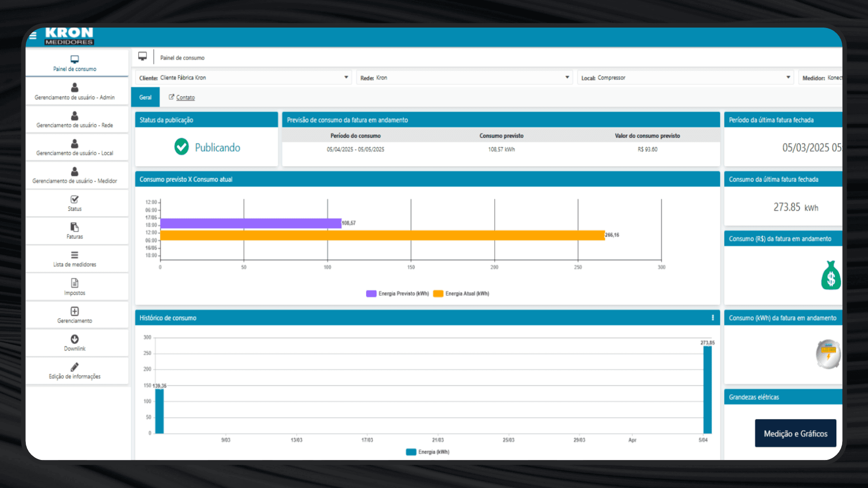
Task: Open the Gerenciamento plus icon
Action: click(75, 311)
